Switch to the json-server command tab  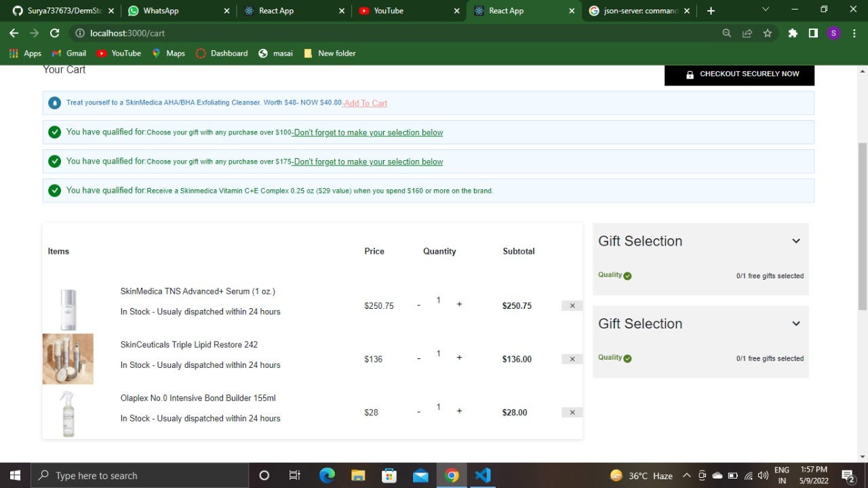coord(639,11)
